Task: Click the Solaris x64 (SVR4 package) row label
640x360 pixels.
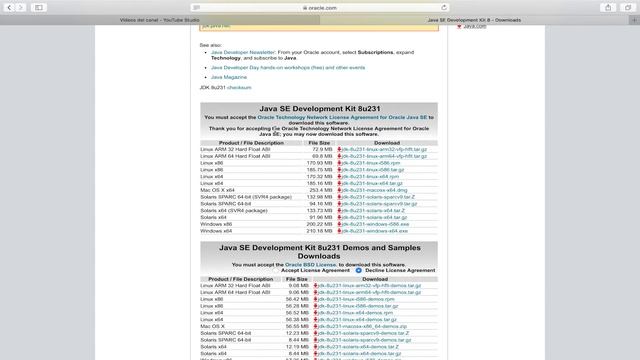Action: pos(234,211)
